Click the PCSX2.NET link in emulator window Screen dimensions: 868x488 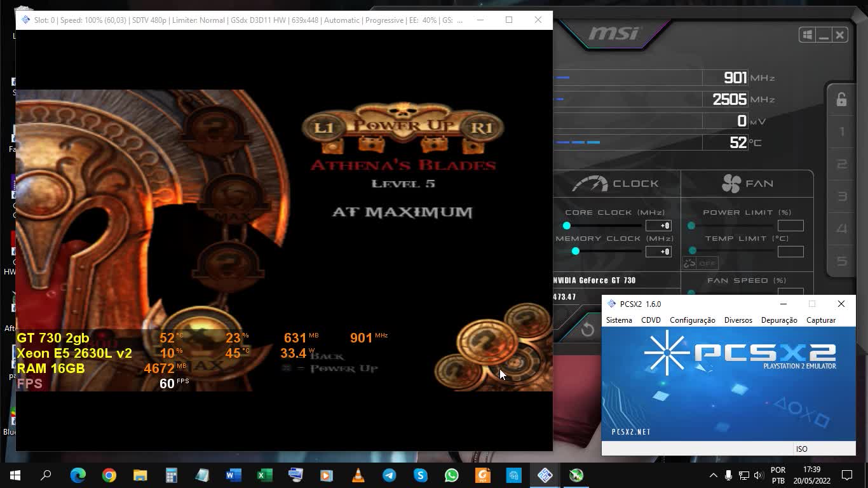click(x=631, y=432)
